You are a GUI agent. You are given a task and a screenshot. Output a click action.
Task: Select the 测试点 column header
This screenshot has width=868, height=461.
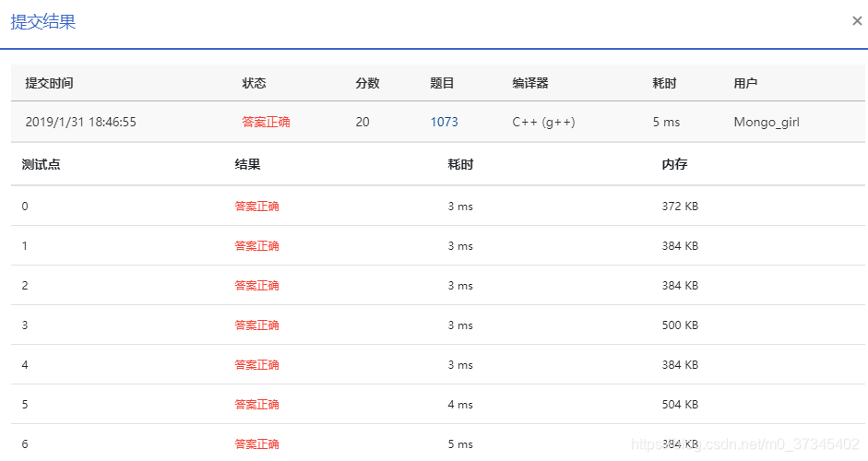pyautogui.click(x=41, y=164)
